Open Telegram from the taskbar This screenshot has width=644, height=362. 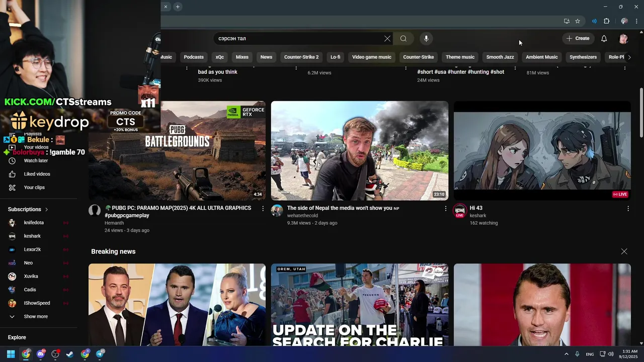coord(100,354)
